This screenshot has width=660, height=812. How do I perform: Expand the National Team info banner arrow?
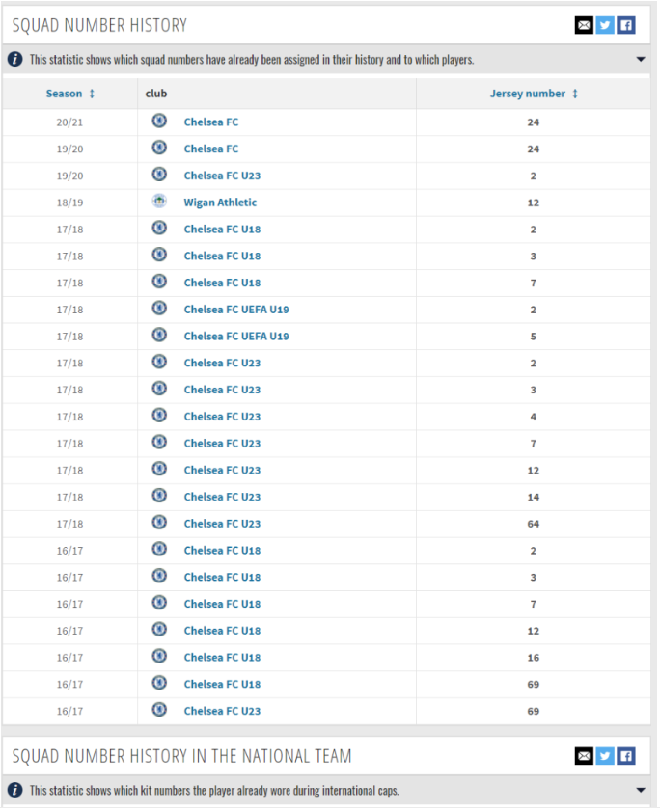pyautogui.click(x=641, y=791)
